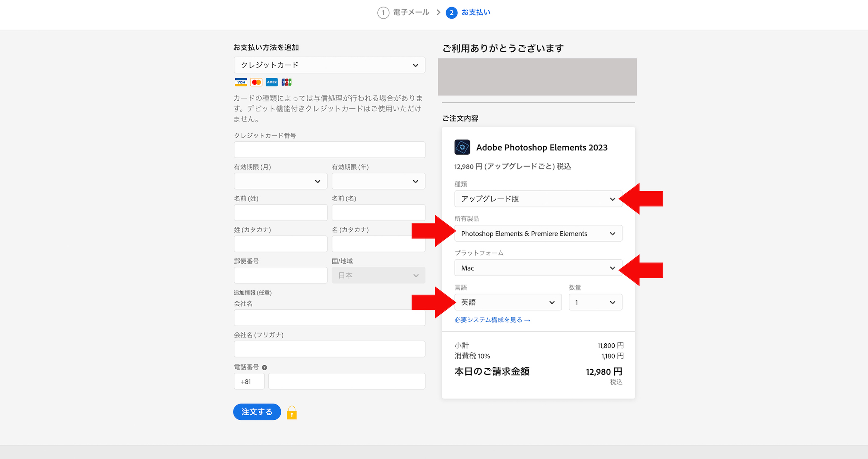Open the Mac platform dropdown
Image resolution: width=868 pixels, height=459 pixels.
tap(538, 268)
